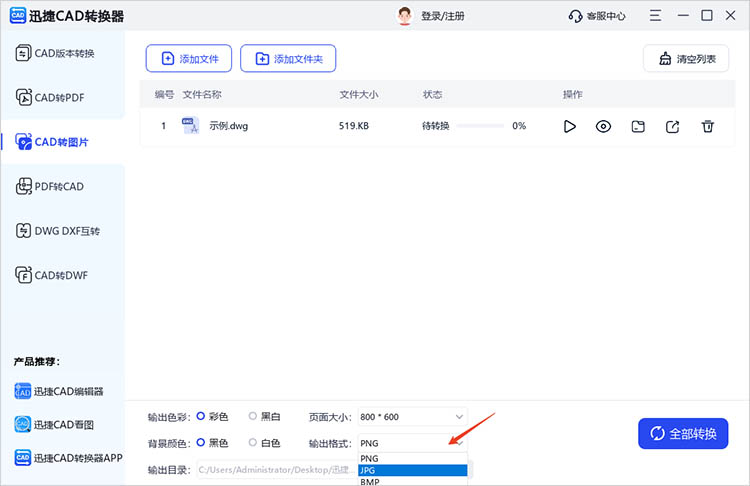Click the 输出目录 path field
Viewport: 750px width, 486px height.
[x=277, y=470]
